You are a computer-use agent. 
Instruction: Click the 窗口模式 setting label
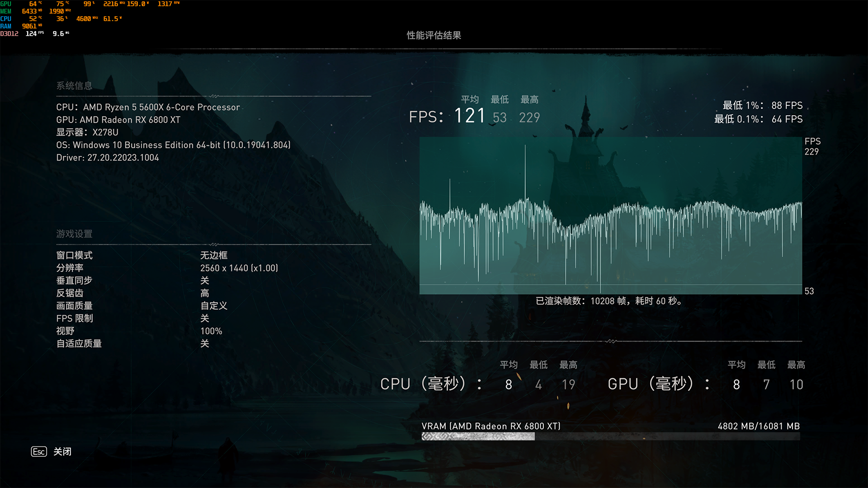(x=74, y=255)
